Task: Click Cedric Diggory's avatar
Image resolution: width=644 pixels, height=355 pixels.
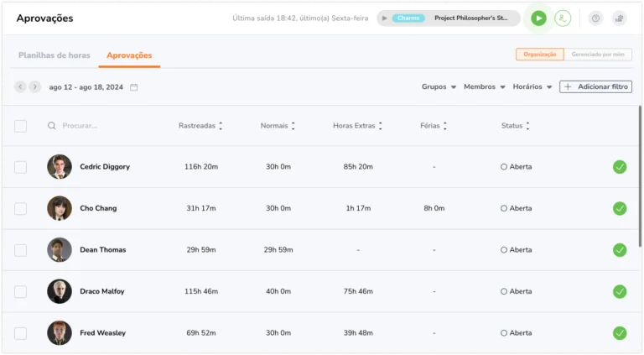Action: 60,167
